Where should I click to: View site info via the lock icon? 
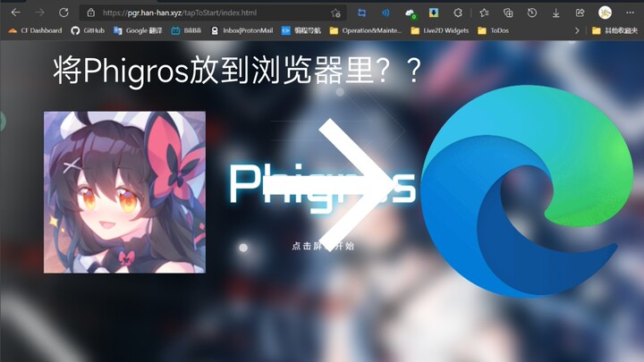pos(90,13)
